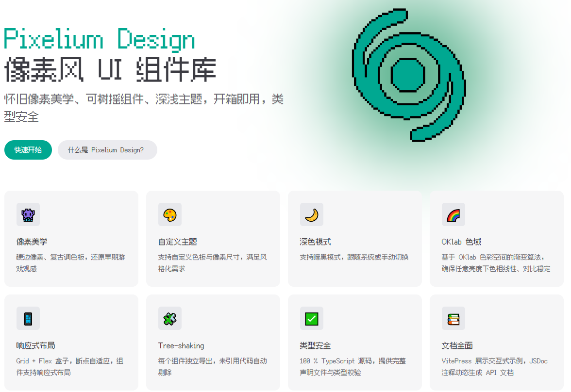
Task: Click the 快速开始 button
Action: 28,150
